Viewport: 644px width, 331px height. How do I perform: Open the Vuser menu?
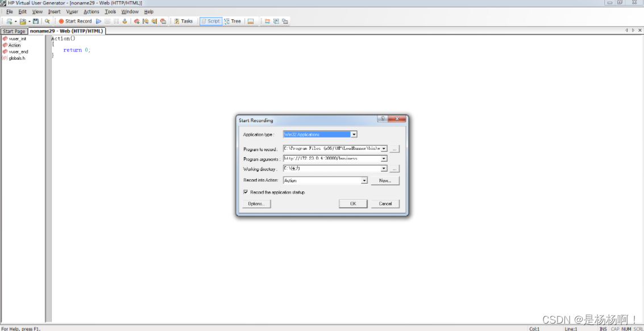pos(72,11)
